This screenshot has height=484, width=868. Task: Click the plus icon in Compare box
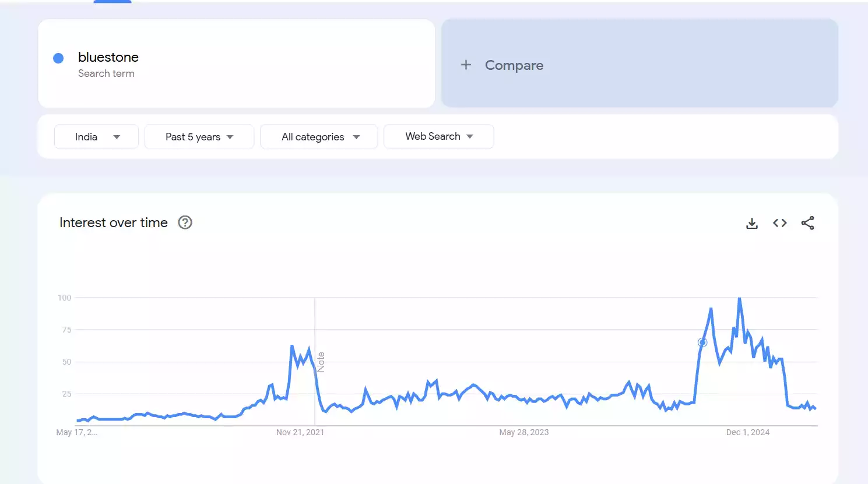click(x=466, y=65)
